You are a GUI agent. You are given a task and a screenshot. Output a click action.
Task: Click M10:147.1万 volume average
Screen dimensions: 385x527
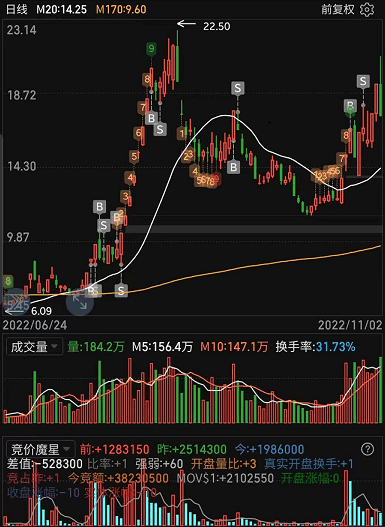(x=234, y=347)
